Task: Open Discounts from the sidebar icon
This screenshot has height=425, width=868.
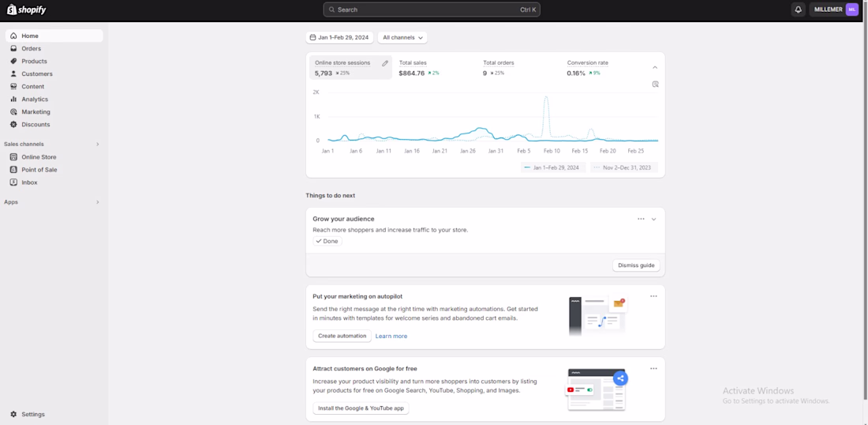Action: tap(13, 124)
